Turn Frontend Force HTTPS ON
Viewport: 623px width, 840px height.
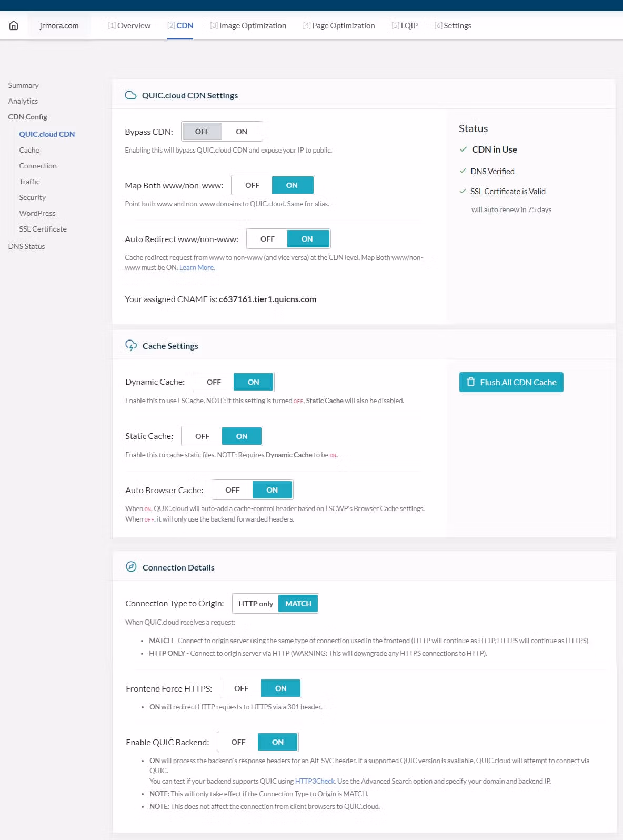[281, 688]
